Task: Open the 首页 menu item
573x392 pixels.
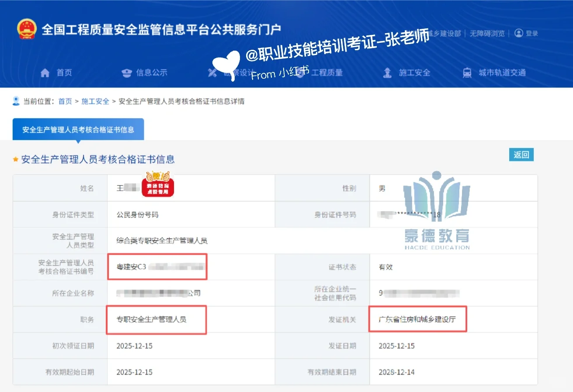Action: tap(64, 73)
